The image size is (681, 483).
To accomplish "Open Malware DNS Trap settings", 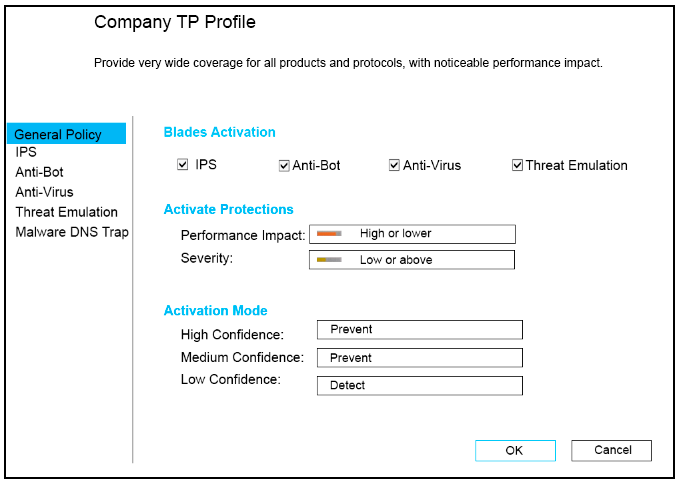I will coord(72,232).
